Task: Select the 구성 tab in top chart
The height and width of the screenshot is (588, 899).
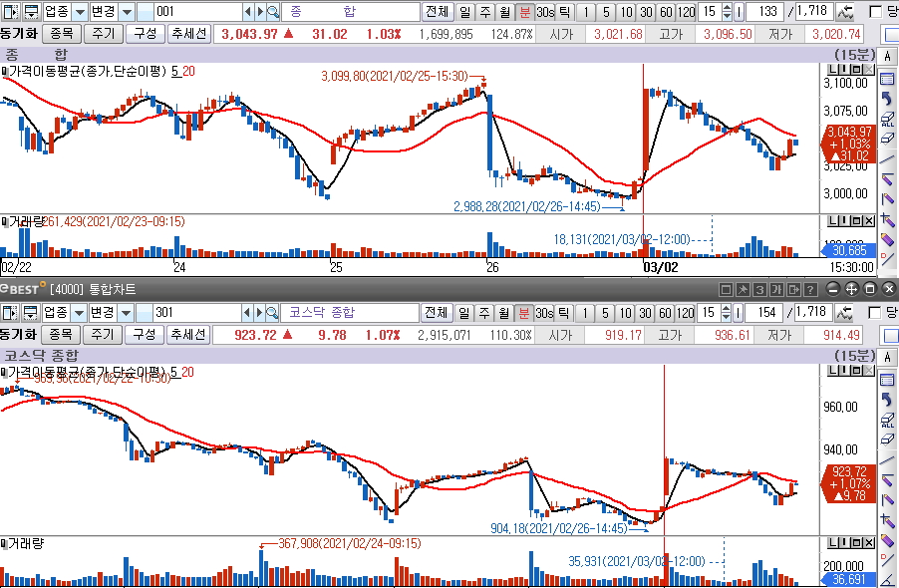Action: (146, 33)
